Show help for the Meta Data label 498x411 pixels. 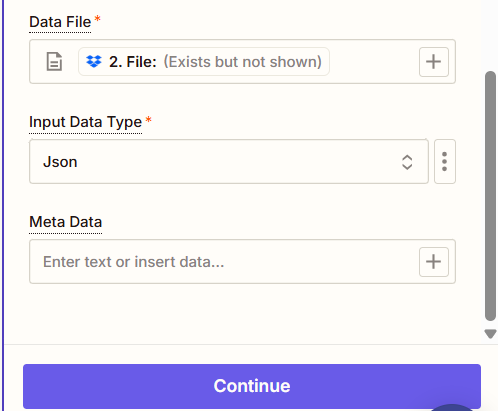tap(65, 222)
